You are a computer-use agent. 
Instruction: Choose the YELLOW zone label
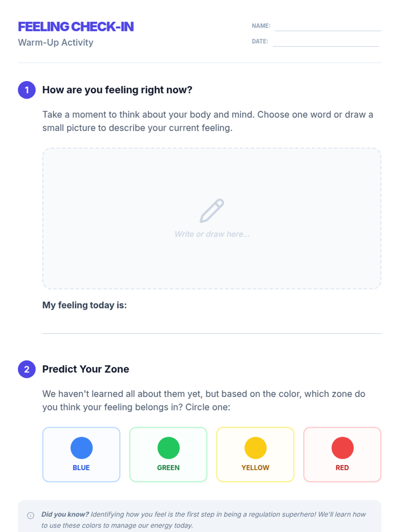(x=255, y=467)
